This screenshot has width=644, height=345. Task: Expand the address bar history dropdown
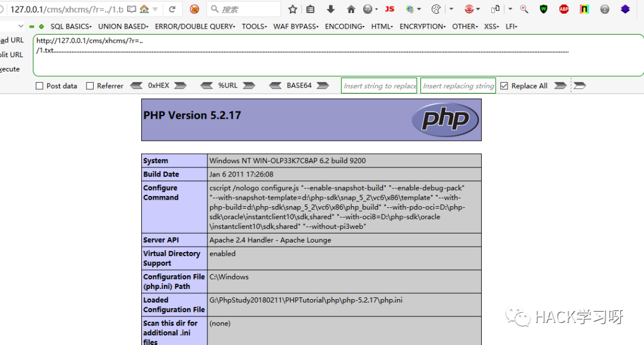tap(155, 9)
